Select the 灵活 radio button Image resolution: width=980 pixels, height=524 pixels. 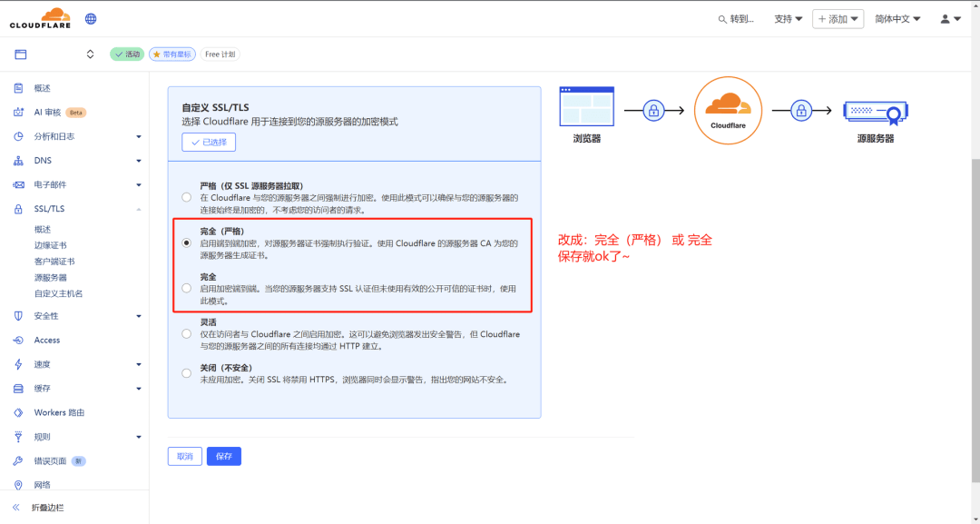point(186,334)
